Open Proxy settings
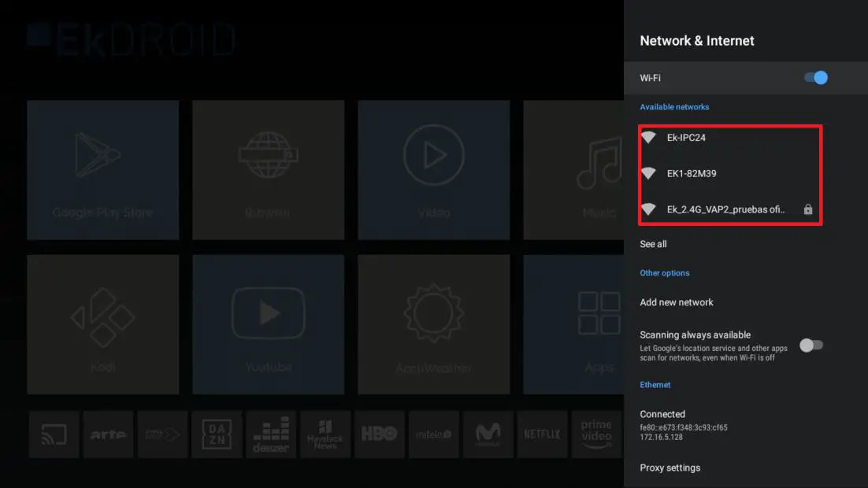This screenshot has height=488, width=868. 670,467
